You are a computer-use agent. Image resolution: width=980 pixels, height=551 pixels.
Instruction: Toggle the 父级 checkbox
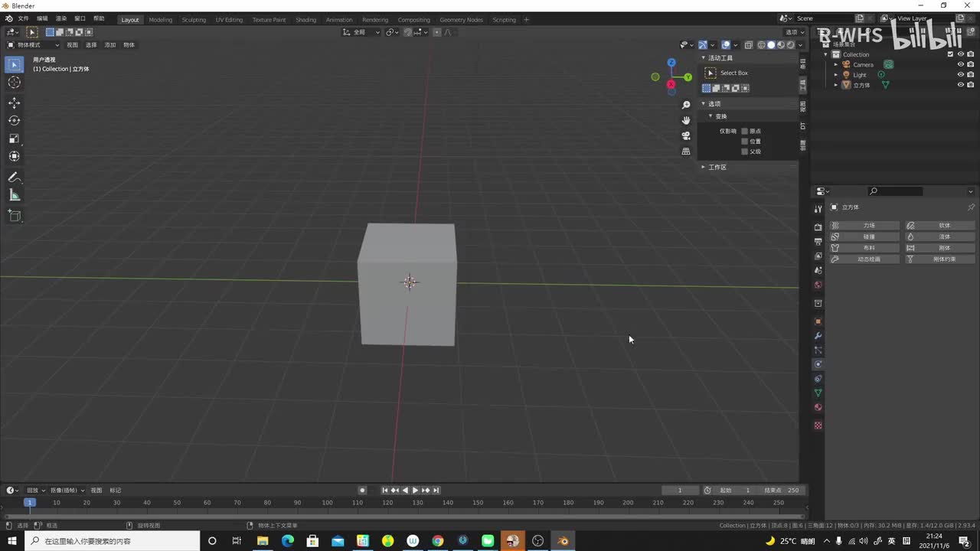pyautogui.click(x=744, y=152)
